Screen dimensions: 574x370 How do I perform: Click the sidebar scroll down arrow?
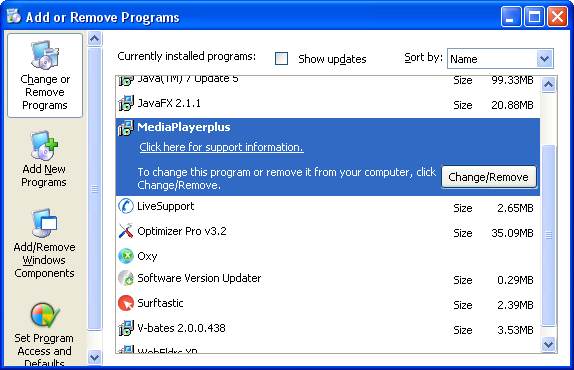[94, 357]
